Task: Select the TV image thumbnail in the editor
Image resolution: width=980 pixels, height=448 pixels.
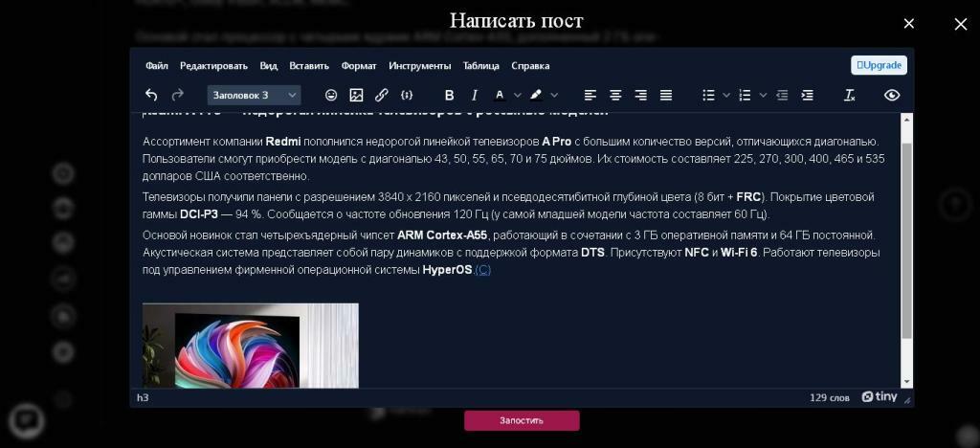Action: (251, 346)
